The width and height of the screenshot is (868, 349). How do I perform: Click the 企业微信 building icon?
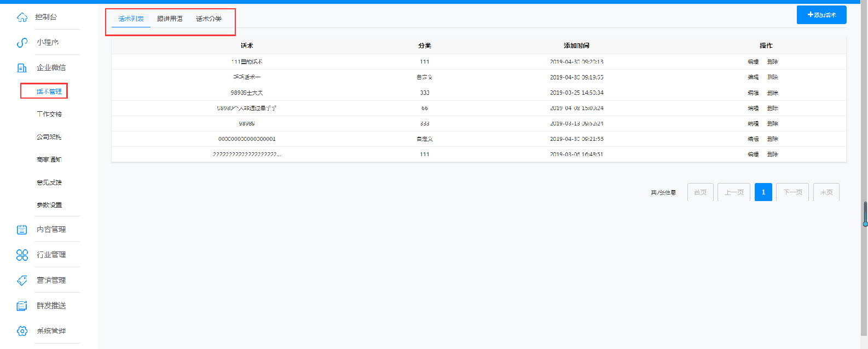(x=22, y=68)
